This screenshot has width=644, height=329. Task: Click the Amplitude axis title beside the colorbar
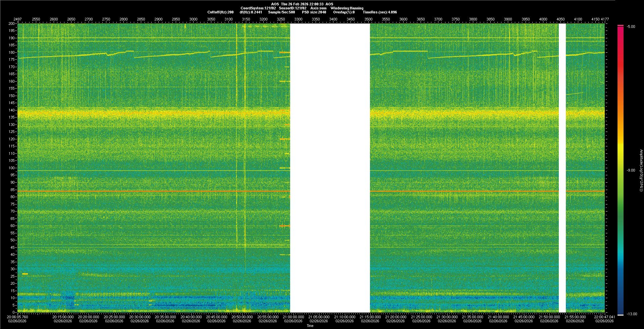pyautogui.click(x=641, y=170)
